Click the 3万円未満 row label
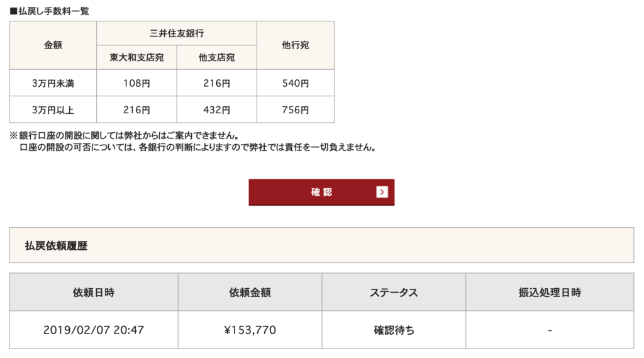This screenshot has width=644, height=358. pyautogui.click(x=53, y=83)
